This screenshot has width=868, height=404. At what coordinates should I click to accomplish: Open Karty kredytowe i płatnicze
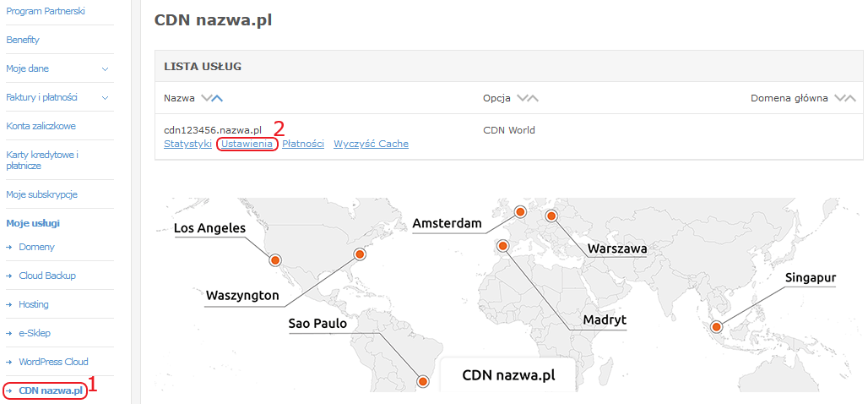click(42, 160)
